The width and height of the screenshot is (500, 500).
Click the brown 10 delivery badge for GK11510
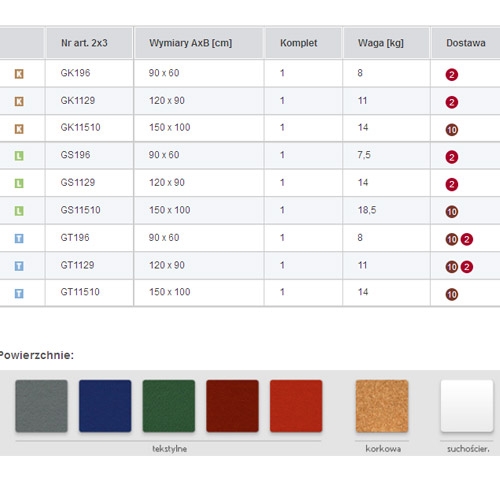[x=452, y=130]
